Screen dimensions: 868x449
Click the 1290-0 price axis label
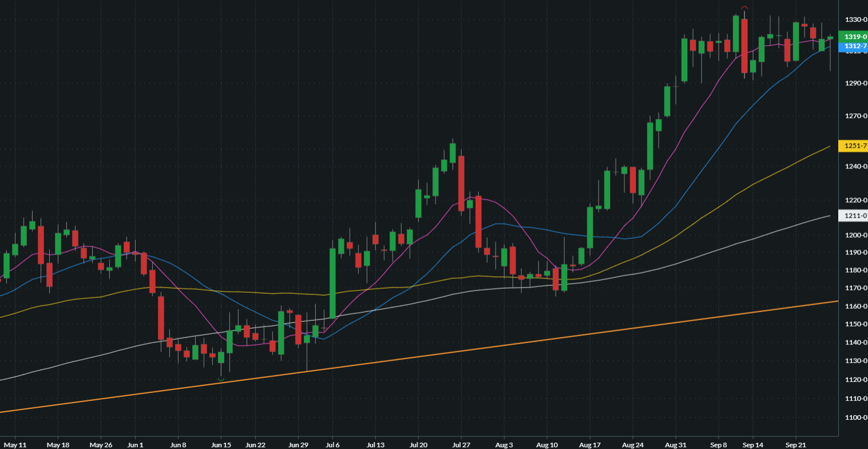pos(856,84)
